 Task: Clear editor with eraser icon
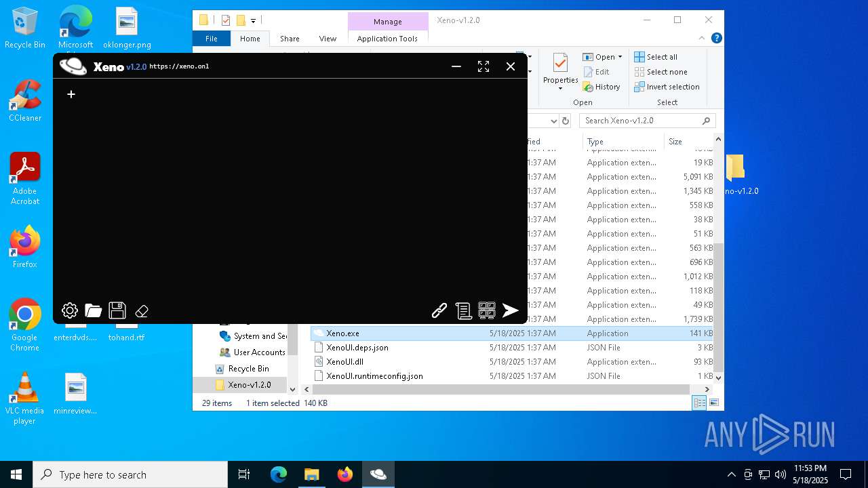tap(142, 311)
